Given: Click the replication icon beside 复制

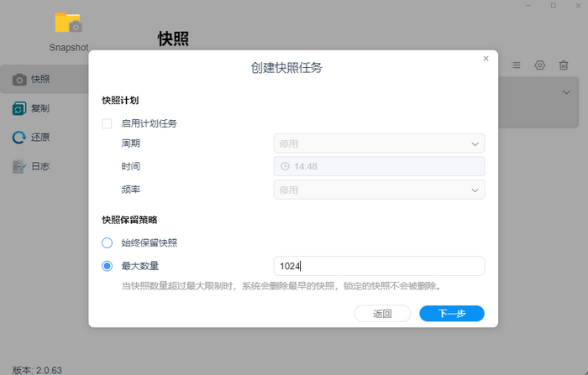Looking at the screenshot, I should (x=19, y=108).
